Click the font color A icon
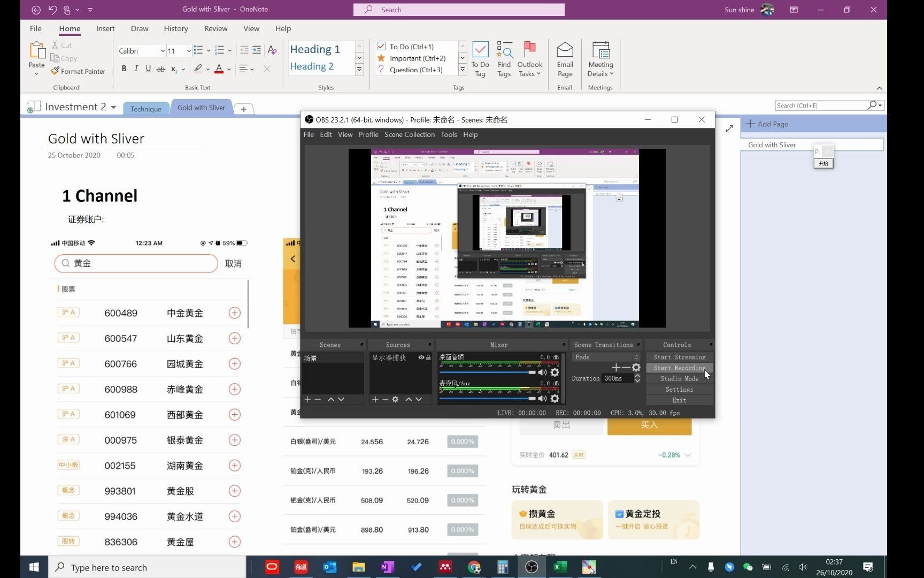Viewport: 924px width, 578px height. tap(219, 69)
